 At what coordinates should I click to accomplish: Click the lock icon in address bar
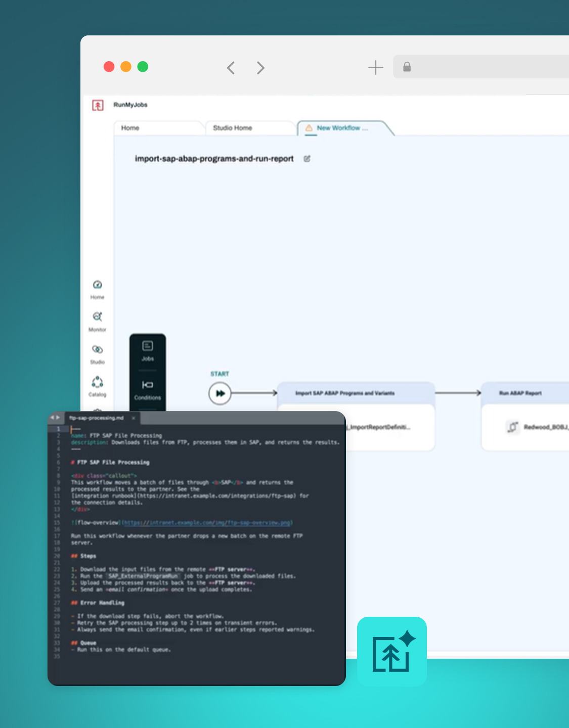(x=407, y=67)
